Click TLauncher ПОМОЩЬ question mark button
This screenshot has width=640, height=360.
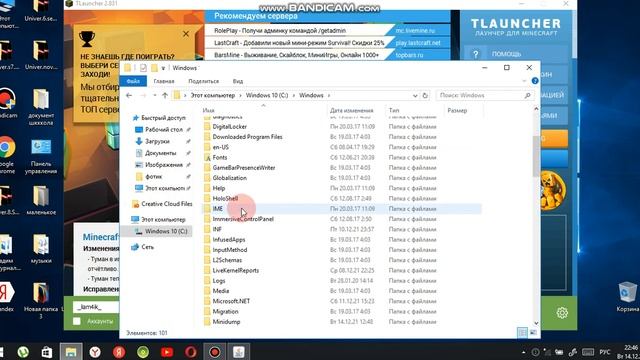[476, 54]
